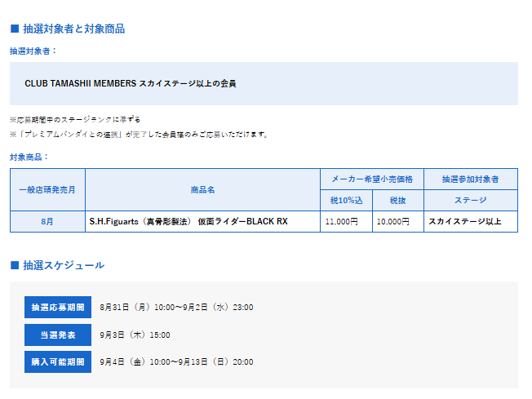Click the 当選発表 blue label
The image size is (532, 399).
[58, 335]
